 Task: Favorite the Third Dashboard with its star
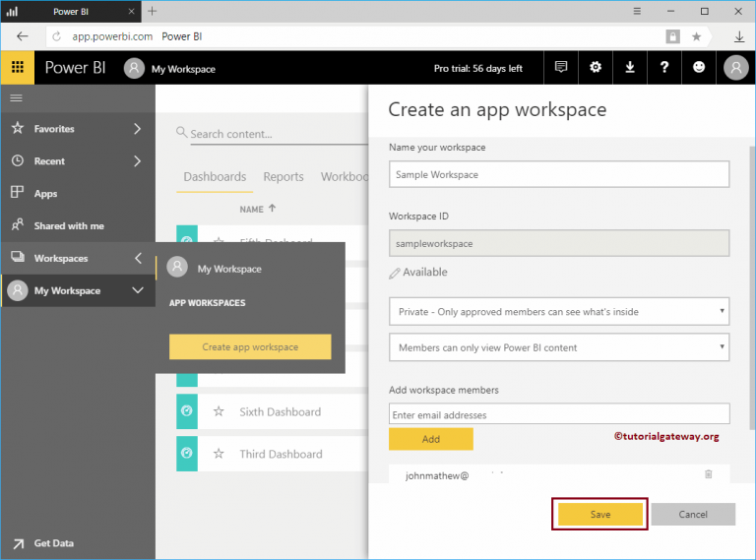coord(219,454)
